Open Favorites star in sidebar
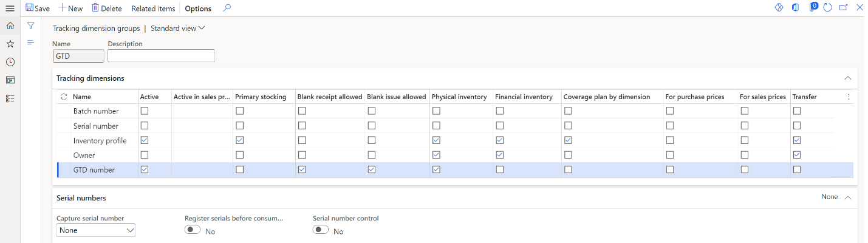 (10, 44)
